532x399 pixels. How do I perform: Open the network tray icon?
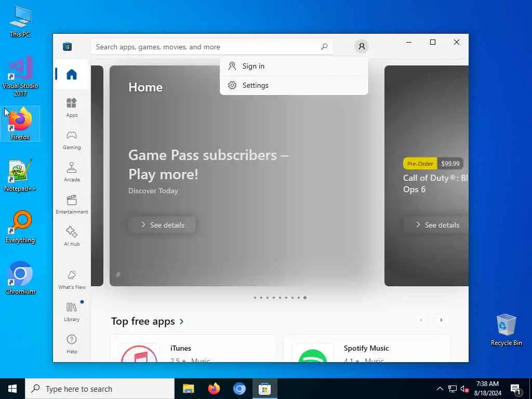(453, 389)
